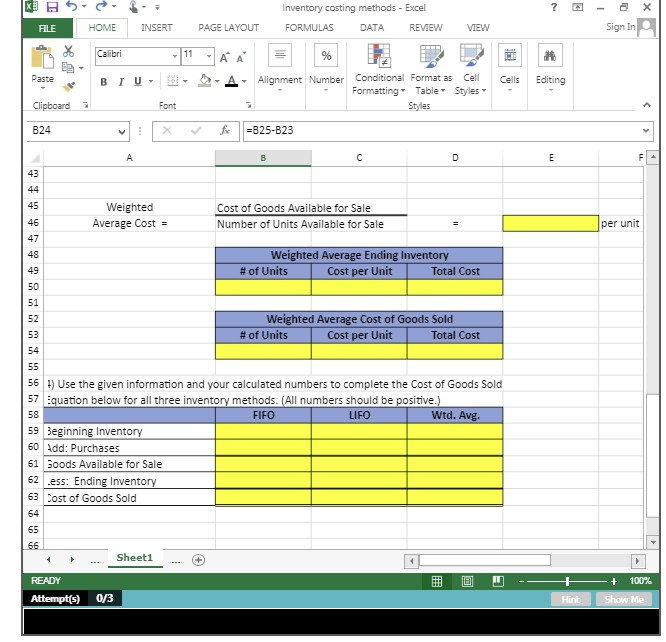666x642 pixels.
Task: Open the Cells group icon
Action: [510, 55]
